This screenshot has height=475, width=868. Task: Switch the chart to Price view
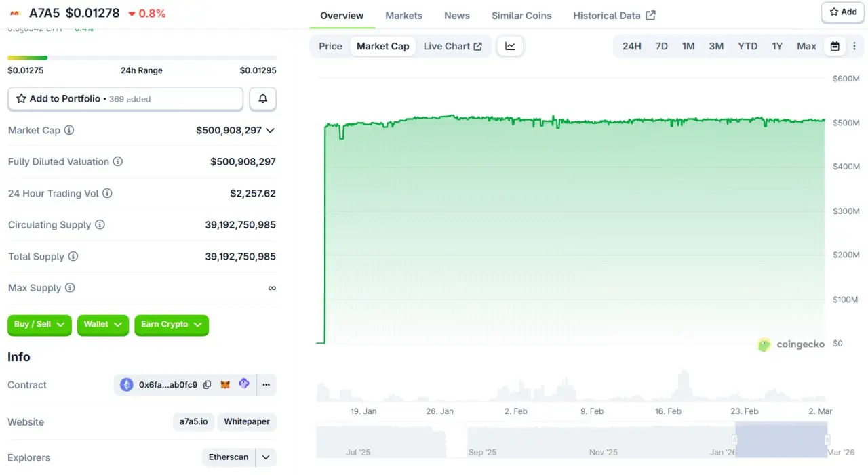pos(330,46)
